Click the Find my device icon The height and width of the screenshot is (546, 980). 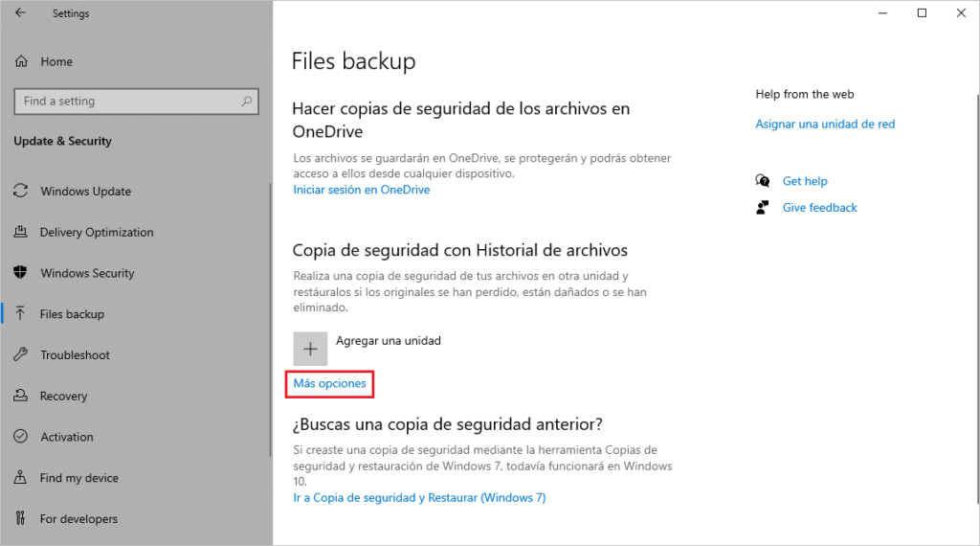(x=21, y=477)
